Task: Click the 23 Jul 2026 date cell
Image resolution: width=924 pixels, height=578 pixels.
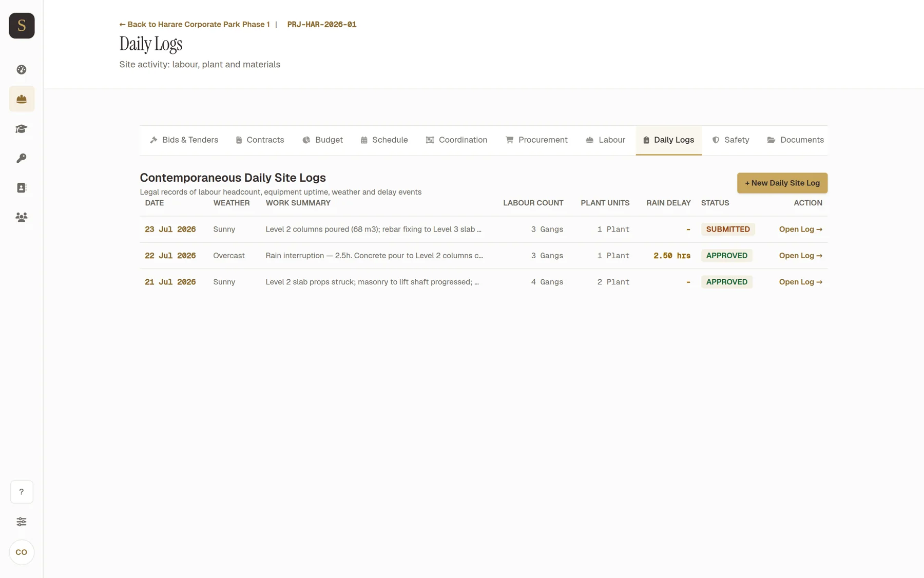Action: (x=170, y=229)
